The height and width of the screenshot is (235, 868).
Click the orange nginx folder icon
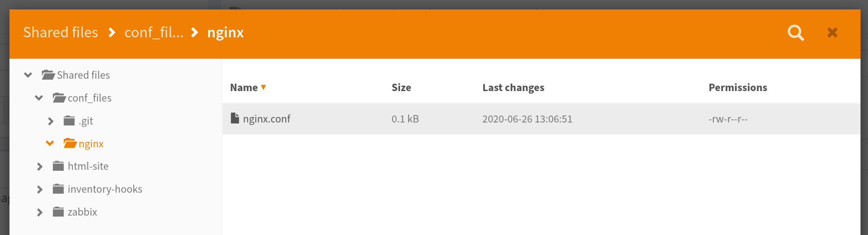tap(70, 143)
